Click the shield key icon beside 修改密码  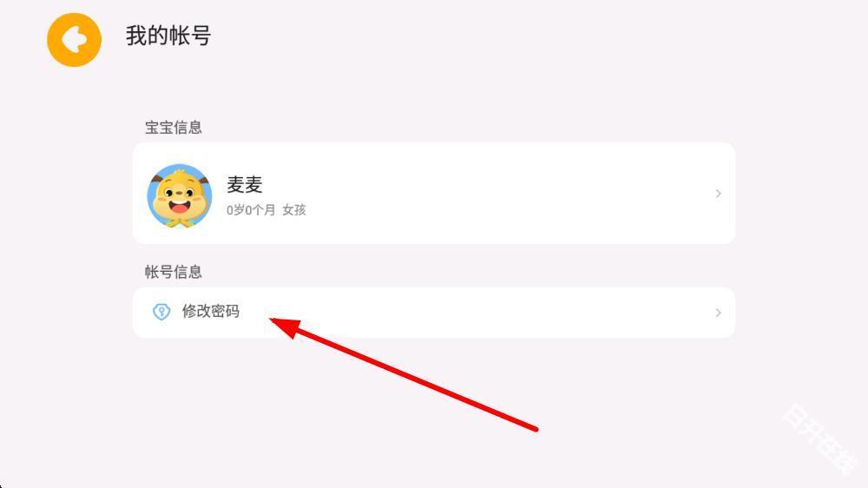click(161, 312)
